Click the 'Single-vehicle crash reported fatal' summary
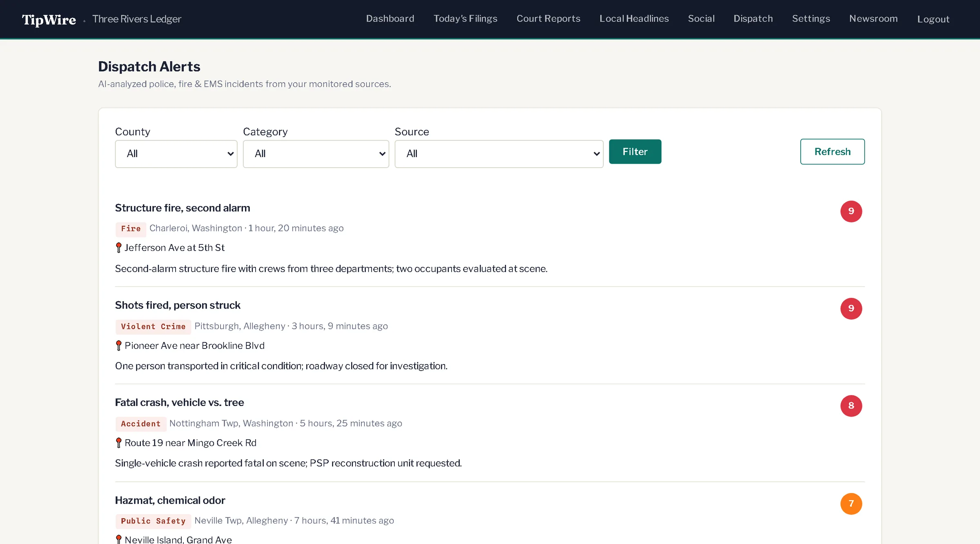This screenshot has height=544, width=980. pos(288,463)
